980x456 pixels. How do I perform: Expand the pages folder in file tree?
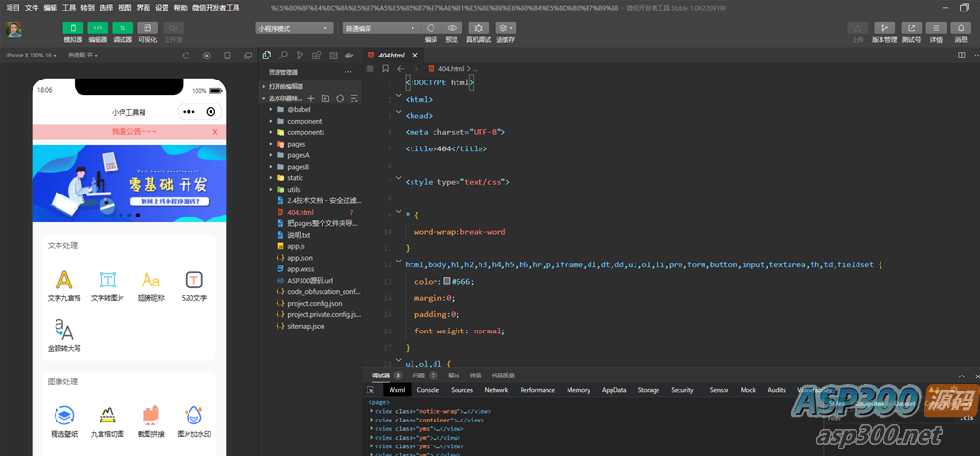pyautogui.click(x=296, y=144)
